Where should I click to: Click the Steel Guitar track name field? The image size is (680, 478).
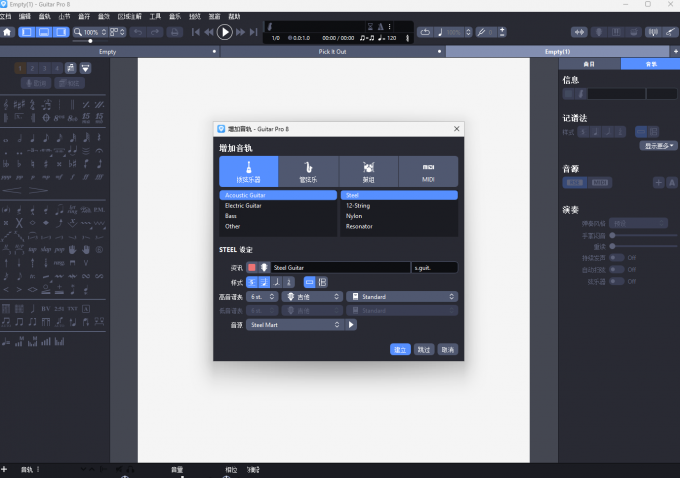click(x=340, y=268)
